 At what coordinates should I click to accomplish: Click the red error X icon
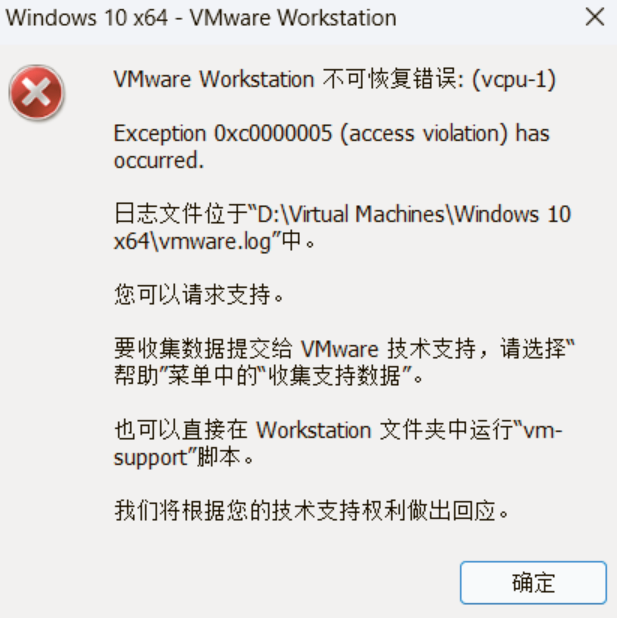tap(36, 93)
